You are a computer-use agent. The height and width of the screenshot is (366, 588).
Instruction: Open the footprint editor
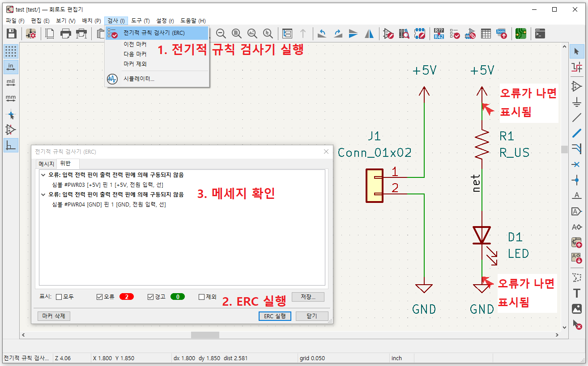click(420, 34)
